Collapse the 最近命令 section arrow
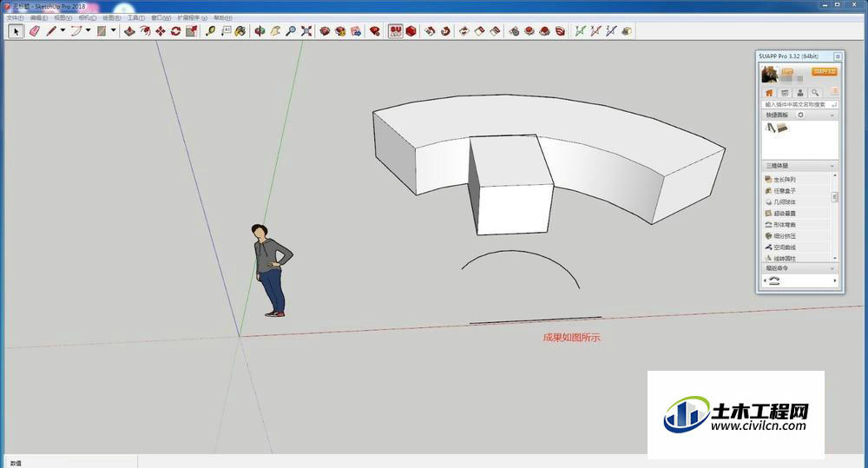This screenshot has height=468, width=868. coord(832,268)
